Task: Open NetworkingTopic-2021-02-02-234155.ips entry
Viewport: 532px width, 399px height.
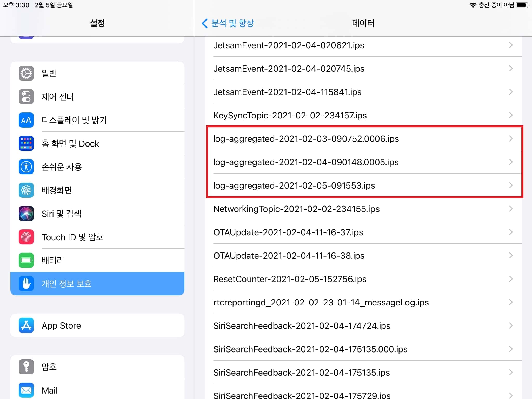Action: click(x=296, y=209)
